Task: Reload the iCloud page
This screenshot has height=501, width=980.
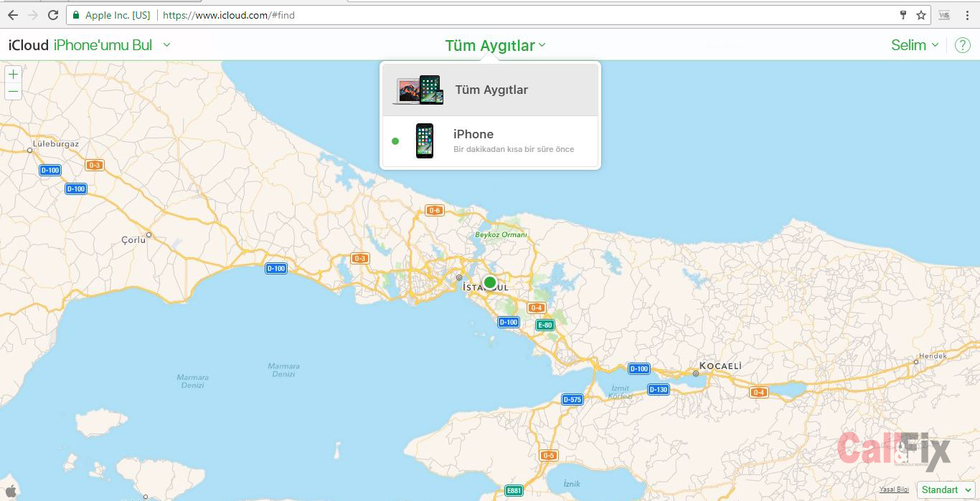Action: point(53,15)
